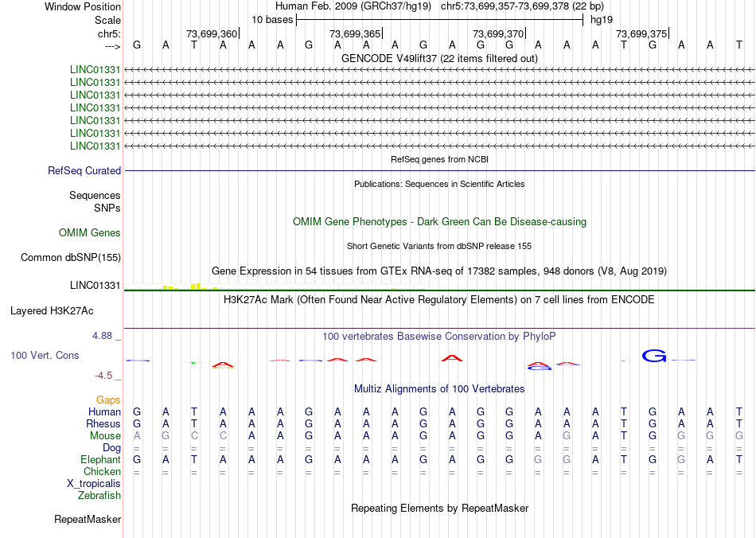Click the chr5: ruler label

[109, 33]
